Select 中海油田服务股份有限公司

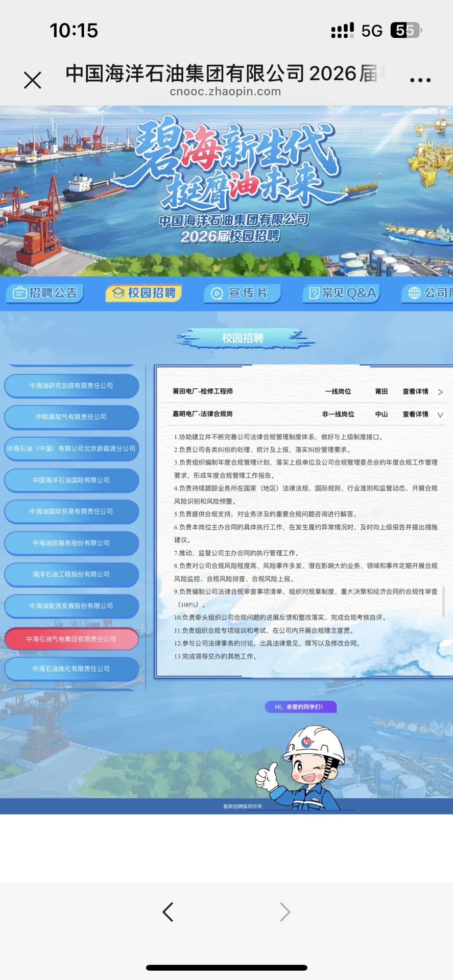click(71, 543)
